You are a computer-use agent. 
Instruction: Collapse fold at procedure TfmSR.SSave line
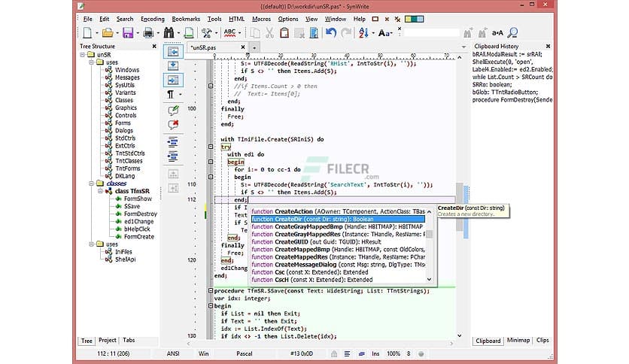(211, 290)
